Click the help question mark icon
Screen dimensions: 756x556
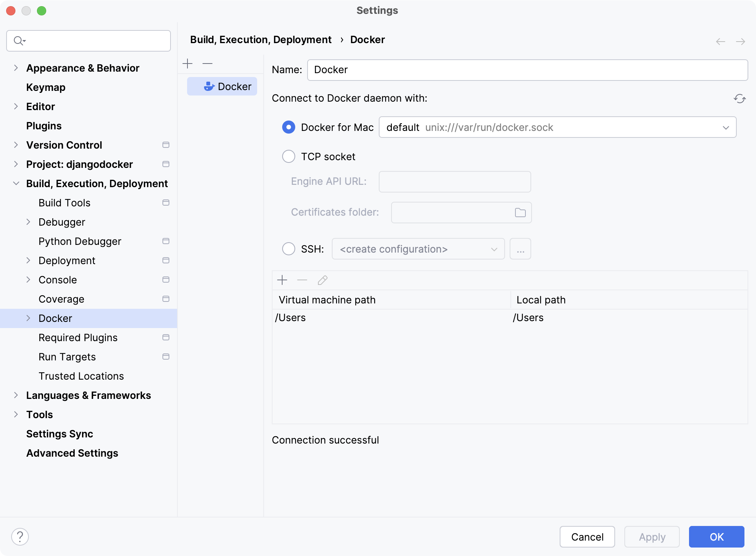(20, 536)
